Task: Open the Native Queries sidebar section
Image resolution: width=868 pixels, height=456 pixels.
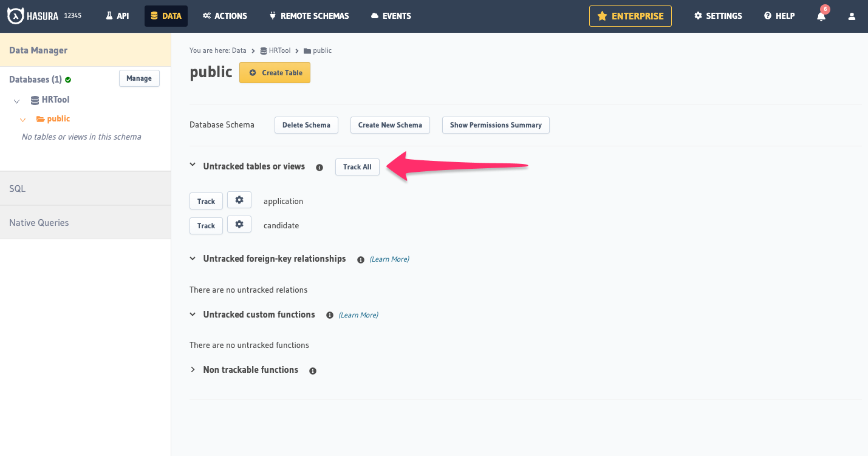Action: [x=85, y=223]
